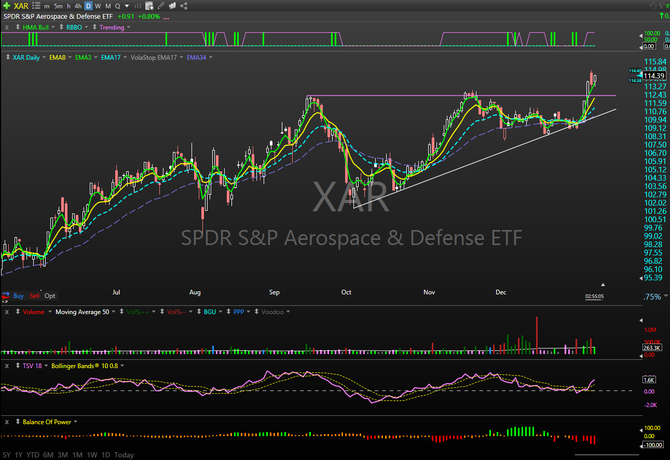Click the move handle beside Vol%--

162,312
